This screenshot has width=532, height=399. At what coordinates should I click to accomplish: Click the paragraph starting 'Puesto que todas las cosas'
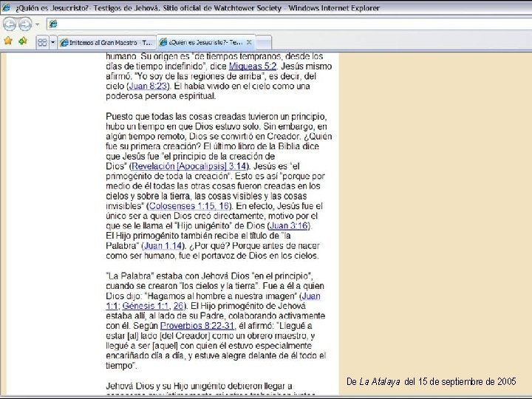(219, 186)
